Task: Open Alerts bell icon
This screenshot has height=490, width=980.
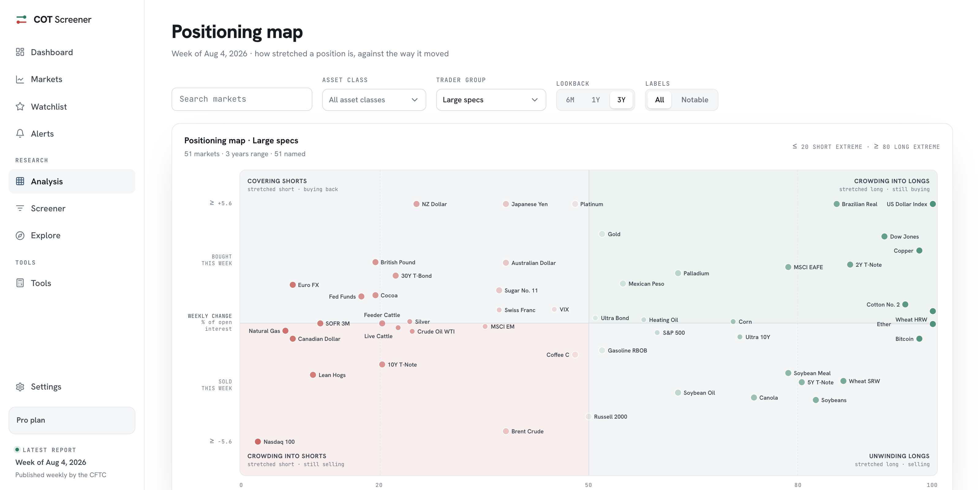Action: click(20, 134)
